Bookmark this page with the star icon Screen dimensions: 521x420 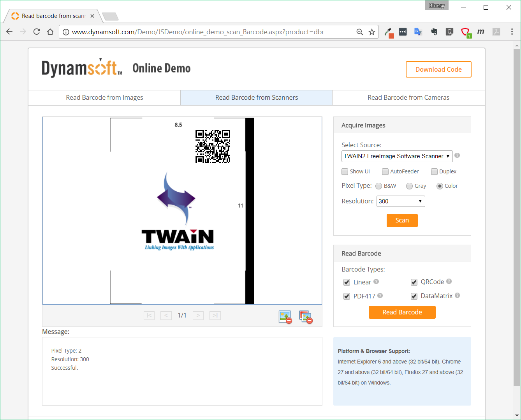click(x=372, y=32)
